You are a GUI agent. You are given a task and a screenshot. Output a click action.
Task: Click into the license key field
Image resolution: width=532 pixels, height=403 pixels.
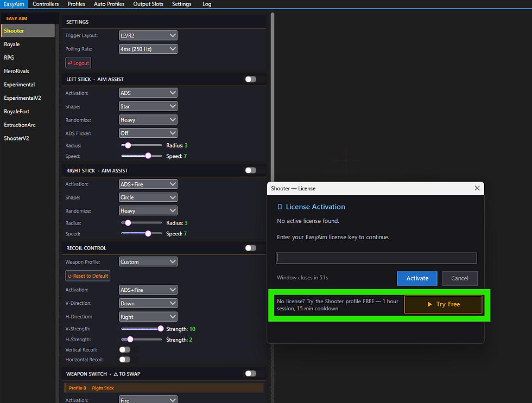pos(376,258)
